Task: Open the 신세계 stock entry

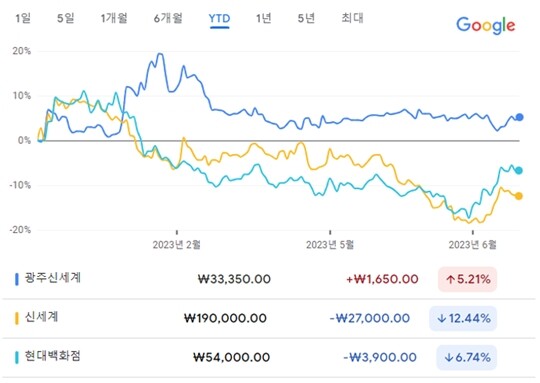Action: pos(268,318)
